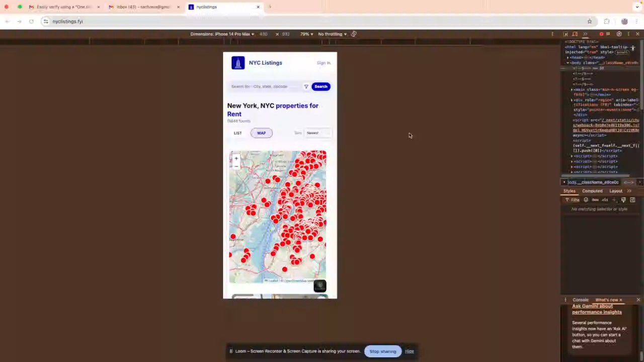Select the What's new drawer tab
Viewport: 644px width, 362px height.
click(x=606, y=300)
